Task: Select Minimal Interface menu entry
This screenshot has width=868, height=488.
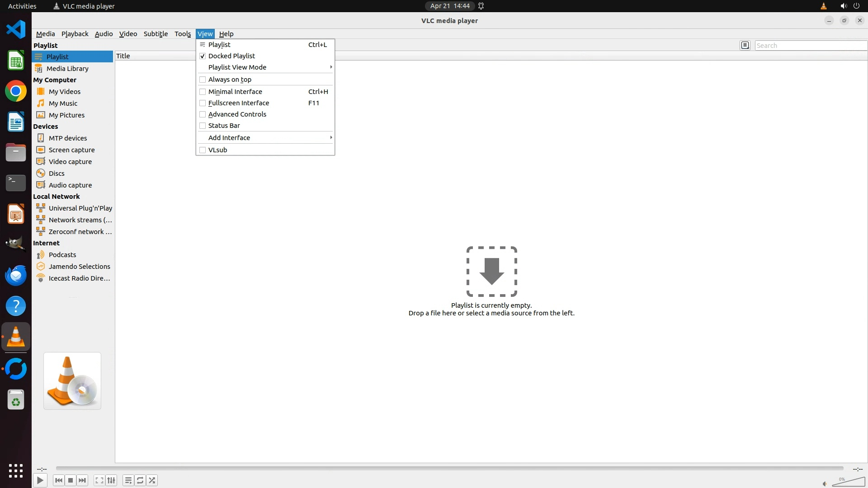Action: tap(235, 92)
